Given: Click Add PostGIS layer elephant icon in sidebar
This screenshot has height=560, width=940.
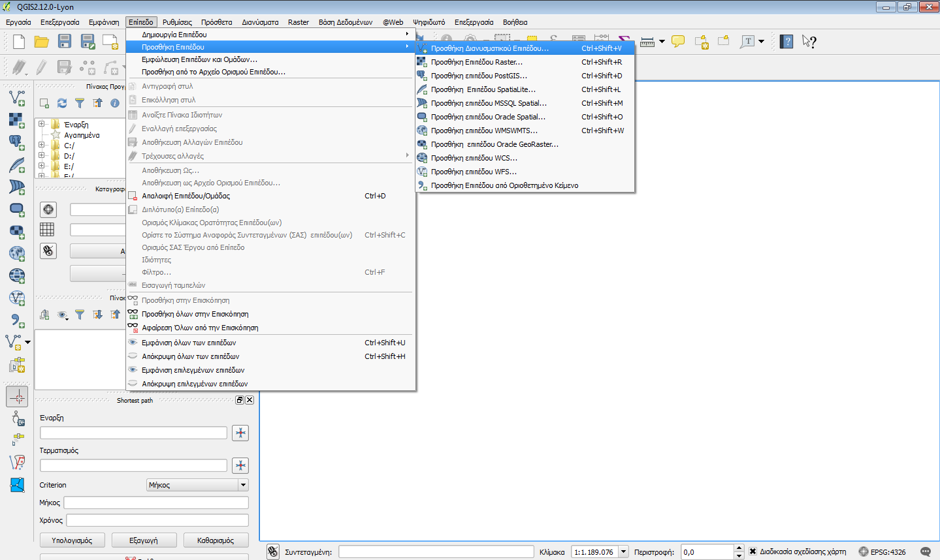Looking at the screenshot, I should [17, 142].
